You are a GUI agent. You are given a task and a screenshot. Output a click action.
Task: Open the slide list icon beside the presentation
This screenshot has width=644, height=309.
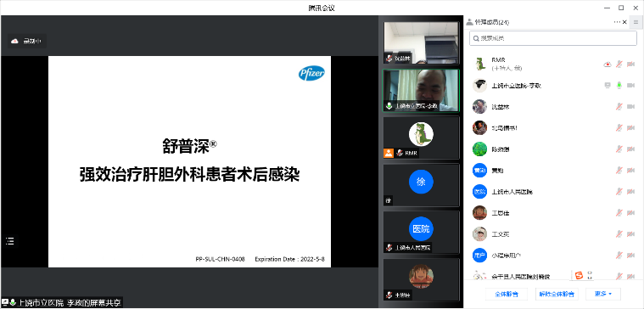click(x=10, y=241)
